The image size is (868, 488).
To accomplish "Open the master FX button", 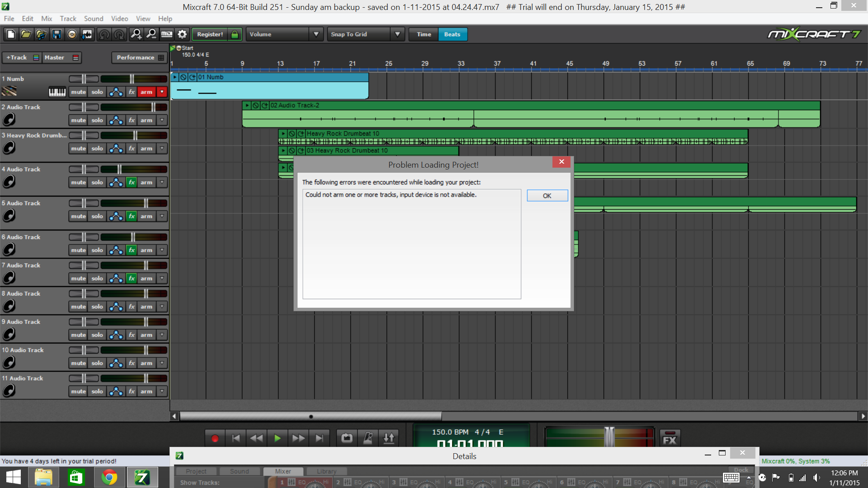I will [670, 438].
